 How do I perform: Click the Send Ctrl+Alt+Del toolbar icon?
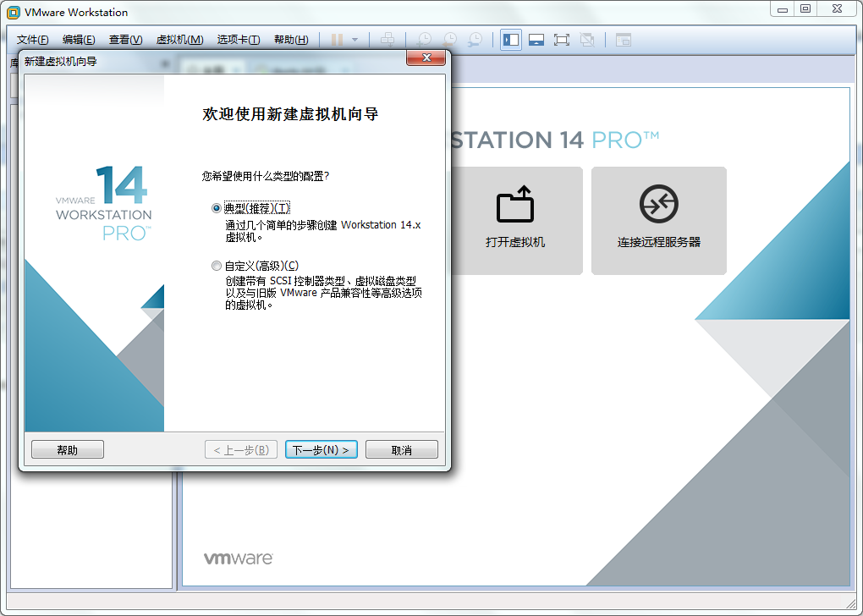[388, 40]
